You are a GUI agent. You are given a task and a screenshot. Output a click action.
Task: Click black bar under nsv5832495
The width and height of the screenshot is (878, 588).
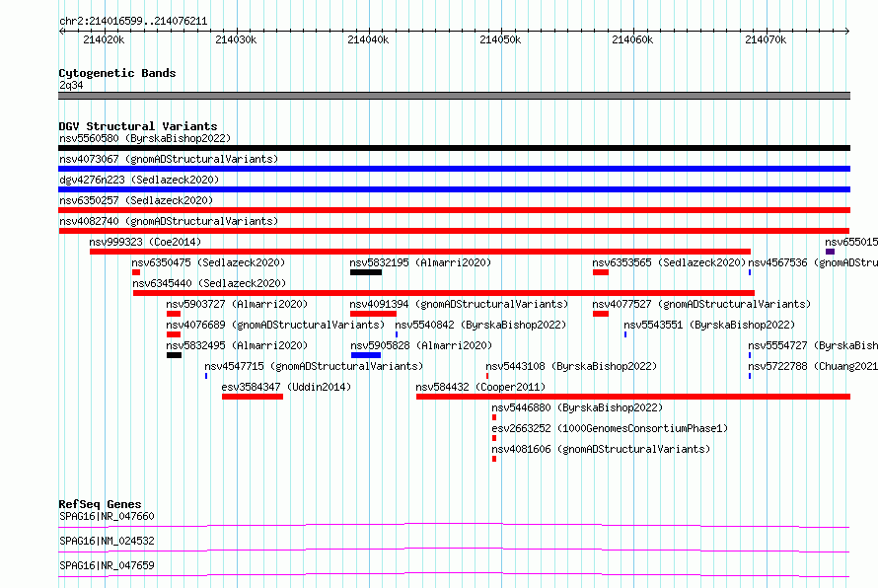pyautogui.click(x=175, y=355)
